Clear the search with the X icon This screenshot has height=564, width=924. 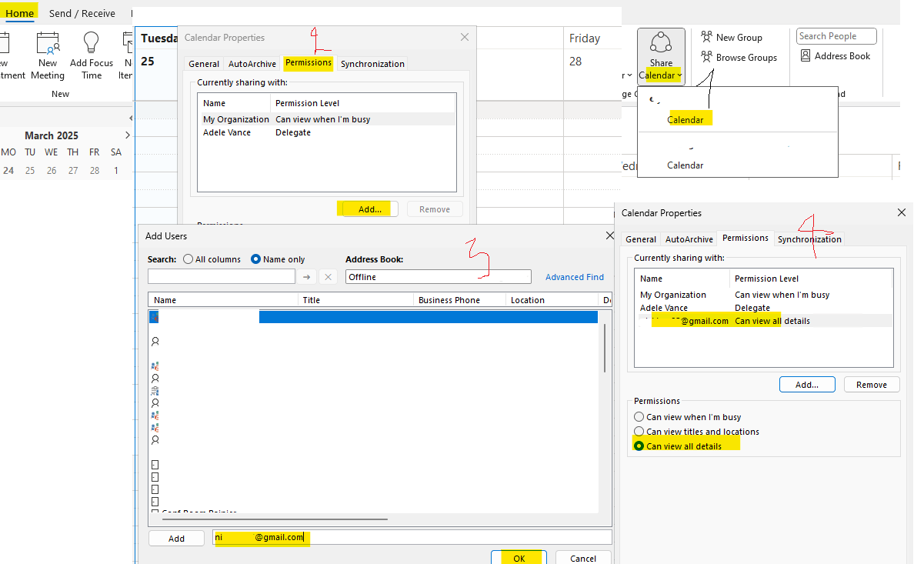326,276
